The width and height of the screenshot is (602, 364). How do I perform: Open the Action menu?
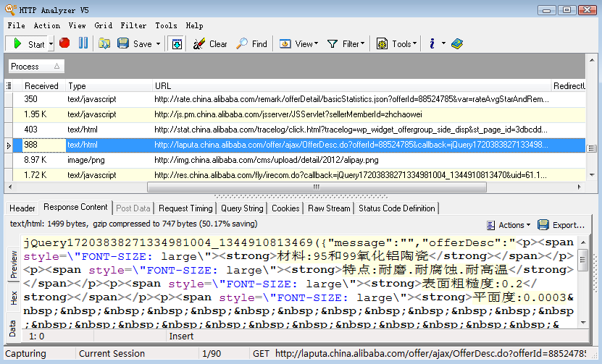pyautogui.click(x=47, y=26)
